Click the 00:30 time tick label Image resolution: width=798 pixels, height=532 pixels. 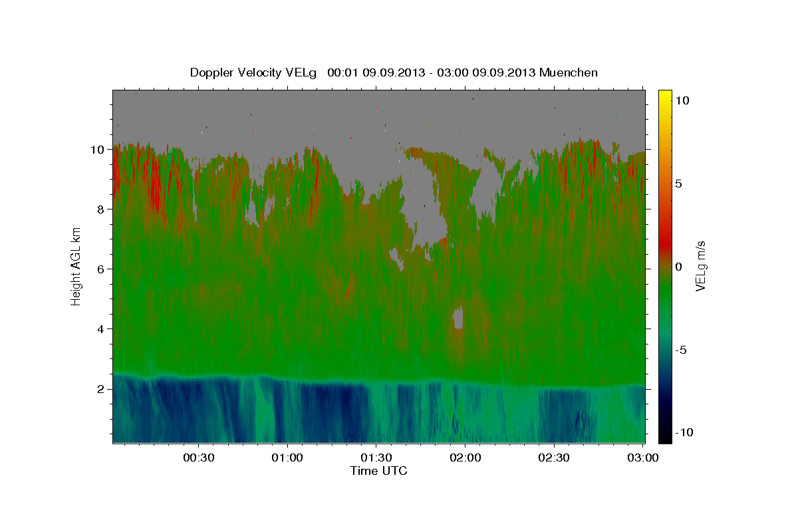198,458
